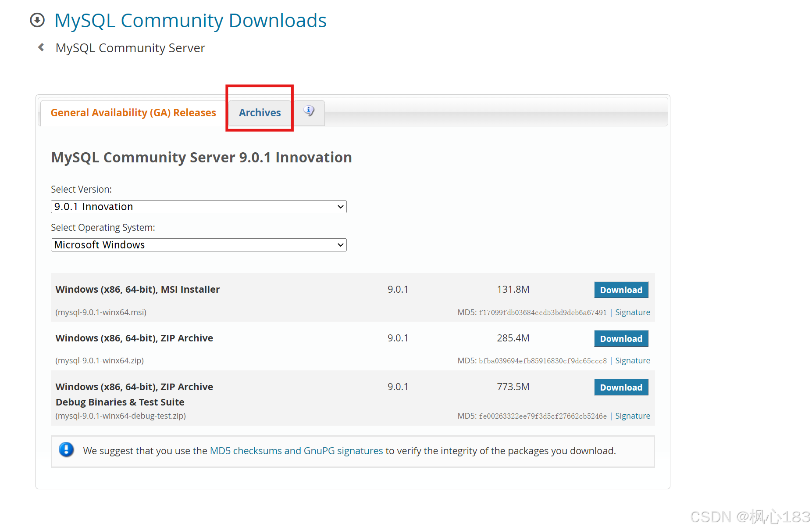This screenshot has height=531, width=812.
Task: Click the back arrow before MySQL Community Server
Action: (41, 47)
